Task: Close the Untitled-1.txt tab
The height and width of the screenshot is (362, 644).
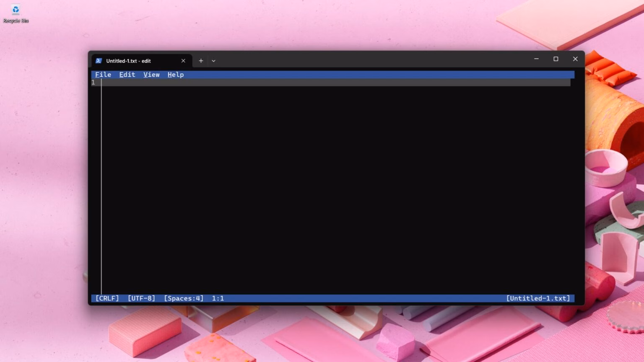Action: [x=183, y=61]
